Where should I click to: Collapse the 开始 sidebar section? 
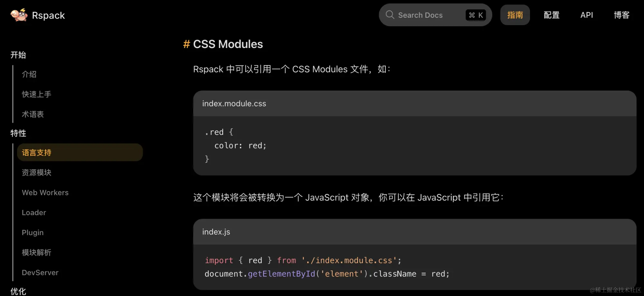click(18, 55)
